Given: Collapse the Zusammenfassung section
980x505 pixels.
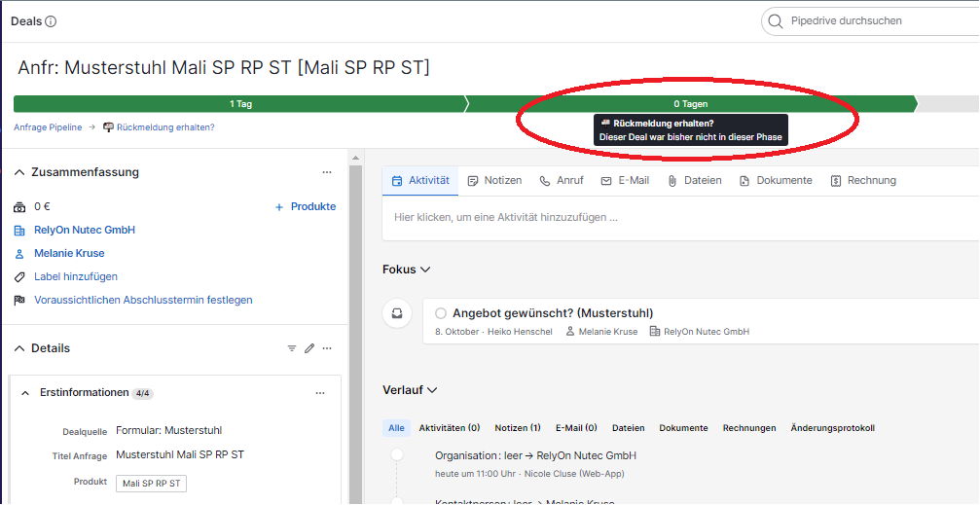Looking at the screenshot, I should coord(19,172).
